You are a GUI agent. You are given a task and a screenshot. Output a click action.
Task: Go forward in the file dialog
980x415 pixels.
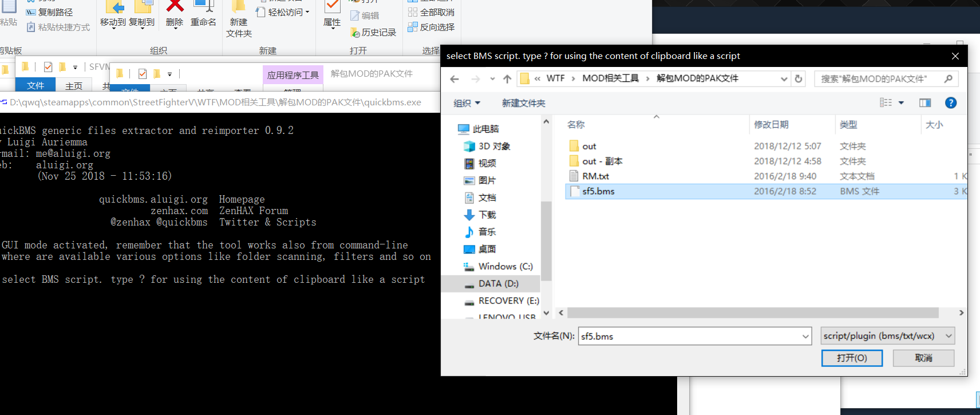click(475, 79)
